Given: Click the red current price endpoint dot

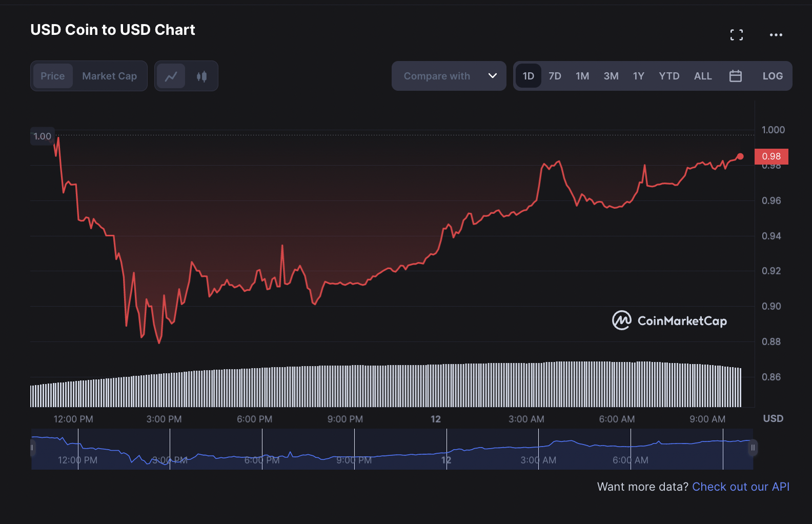Looking at the screenshot, I should pyautogui.click(x=740, y=156).
